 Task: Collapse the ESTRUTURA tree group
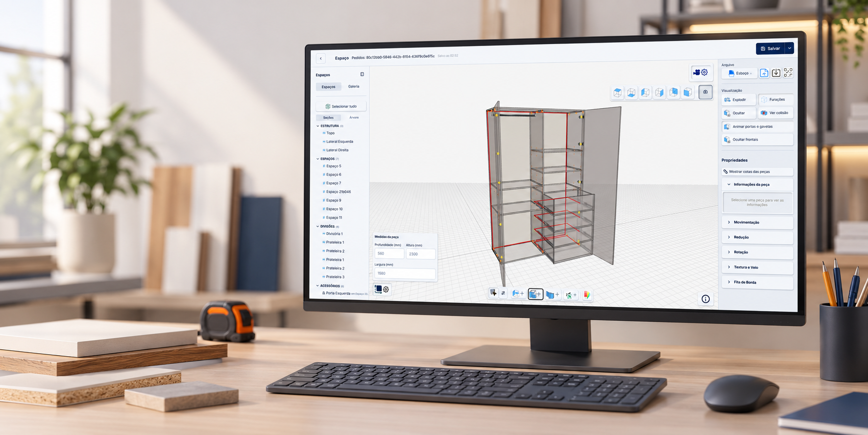(318, 126)
